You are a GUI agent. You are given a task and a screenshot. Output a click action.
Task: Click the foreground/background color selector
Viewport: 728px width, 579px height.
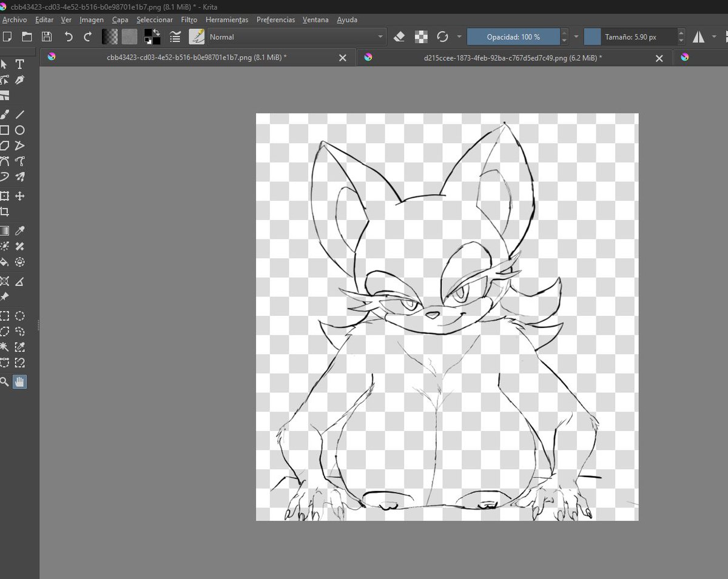(152, 36)
